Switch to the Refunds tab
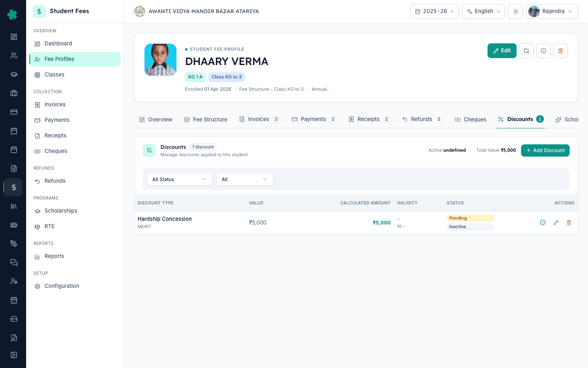Screen dimensions: 588x368 coord(422,119)
